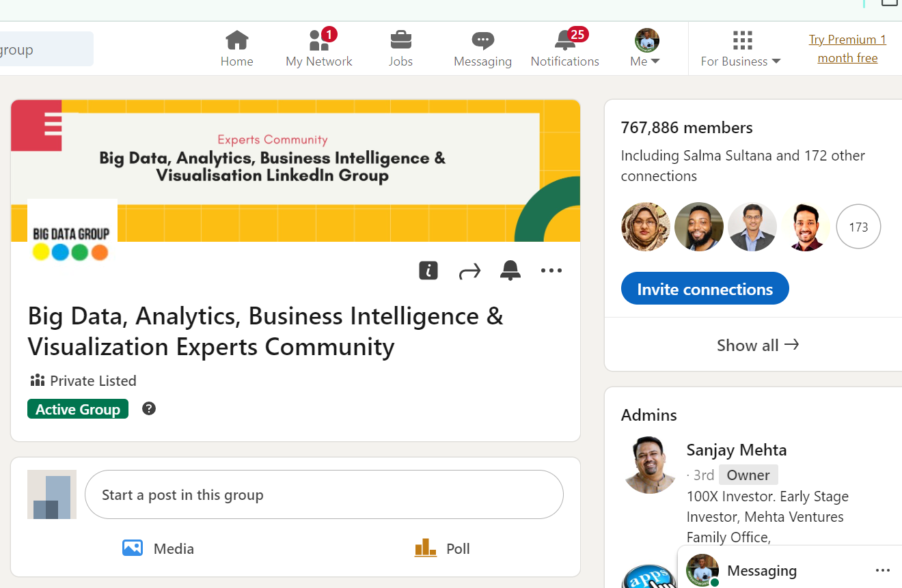The height and width of the screenshot is (588, 902).
Task: Open My Network with 1 notification
Action: tap(319, 48)
